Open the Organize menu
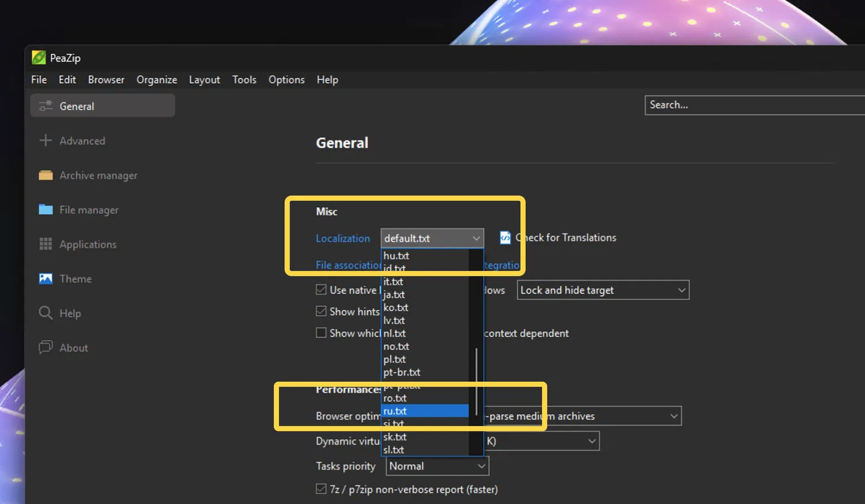The width and height of the screenshot is (865, 504). click(x=157, y=80)
